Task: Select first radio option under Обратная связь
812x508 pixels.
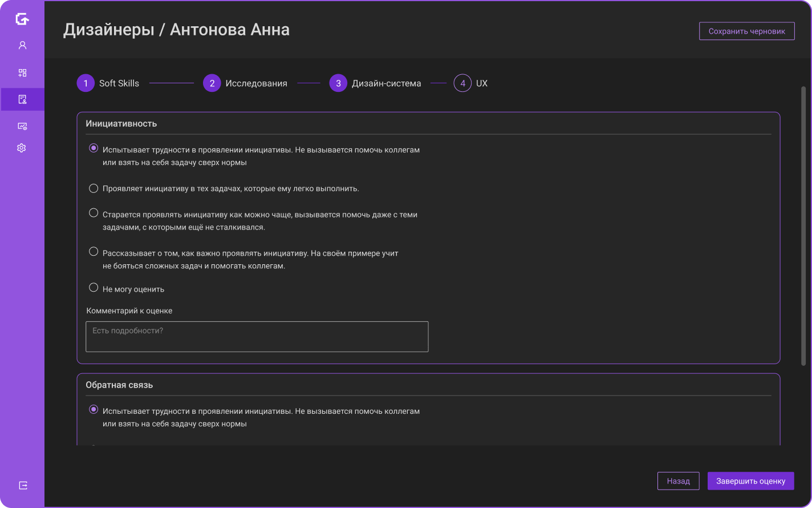Action: coord(94,409)
